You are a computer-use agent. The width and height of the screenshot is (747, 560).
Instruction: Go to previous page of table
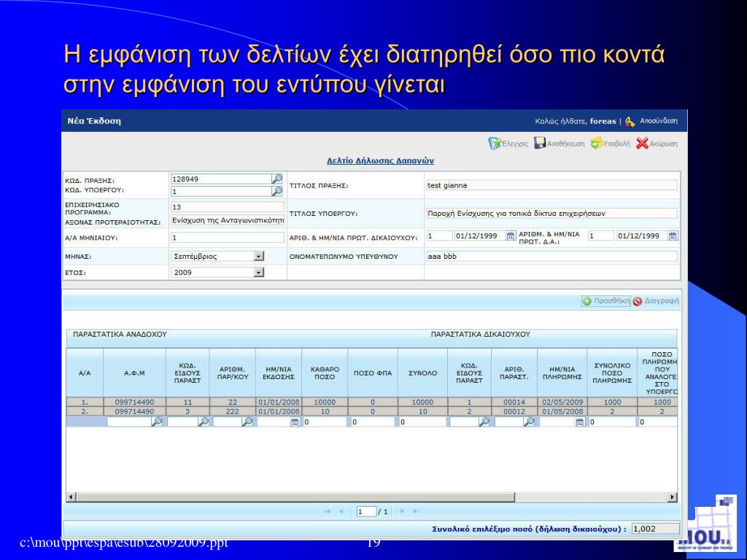pyautogui.click(x=341, y=511)
